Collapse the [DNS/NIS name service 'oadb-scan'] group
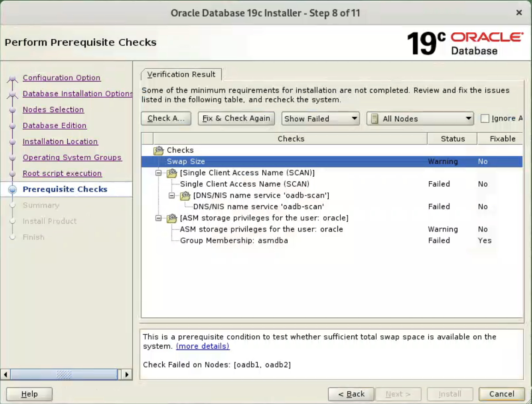532x404 pixels. [x=171, y=196]
